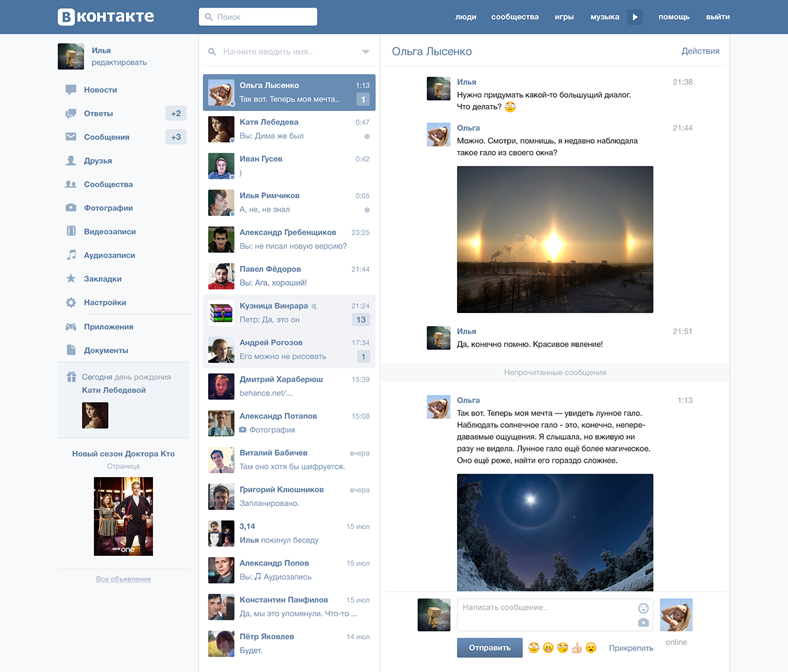This screenshot has height=672, width=788.
Task: Open emoji picker in message field
Action: [644, 608]
